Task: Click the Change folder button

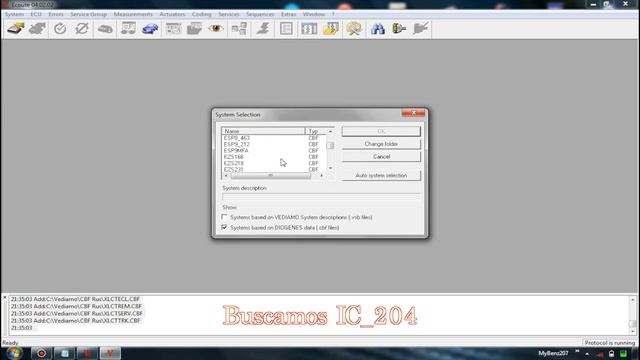Action: tap(381, 144)
